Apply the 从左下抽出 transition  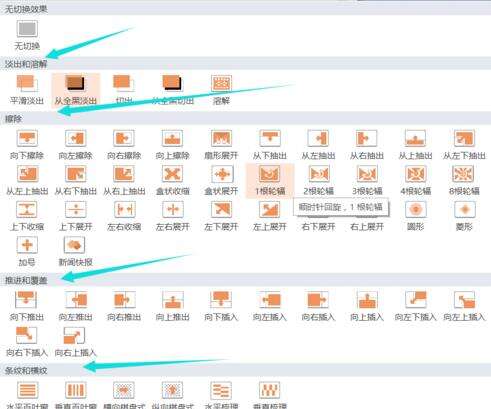click(x=464, y=145)
